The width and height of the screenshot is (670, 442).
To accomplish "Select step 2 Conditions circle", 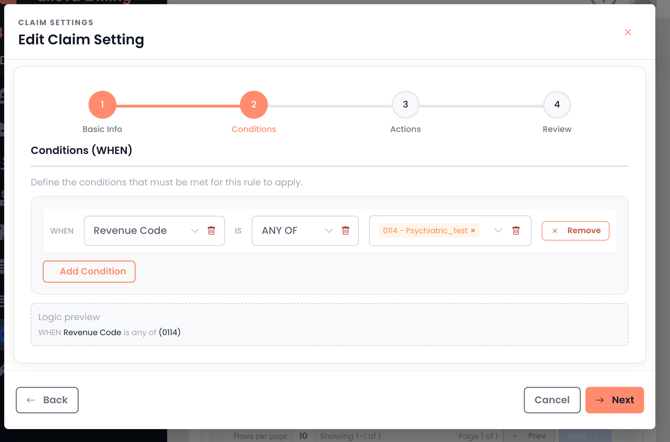I will 254,105.
